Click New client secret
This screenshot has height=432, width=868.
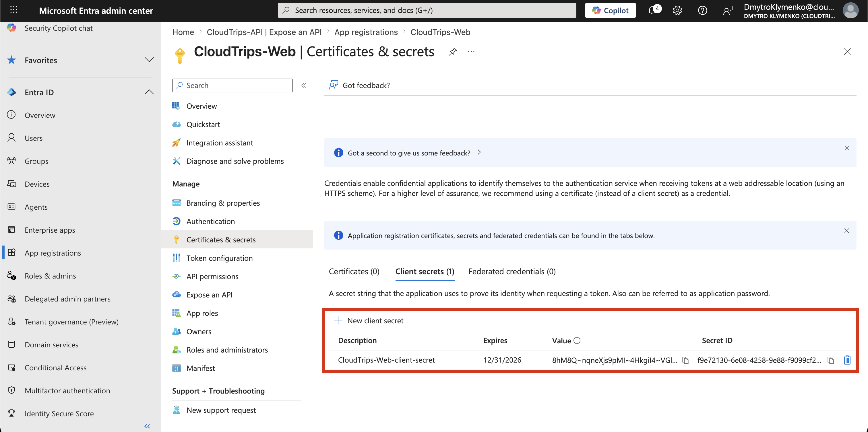click(368, 320)
